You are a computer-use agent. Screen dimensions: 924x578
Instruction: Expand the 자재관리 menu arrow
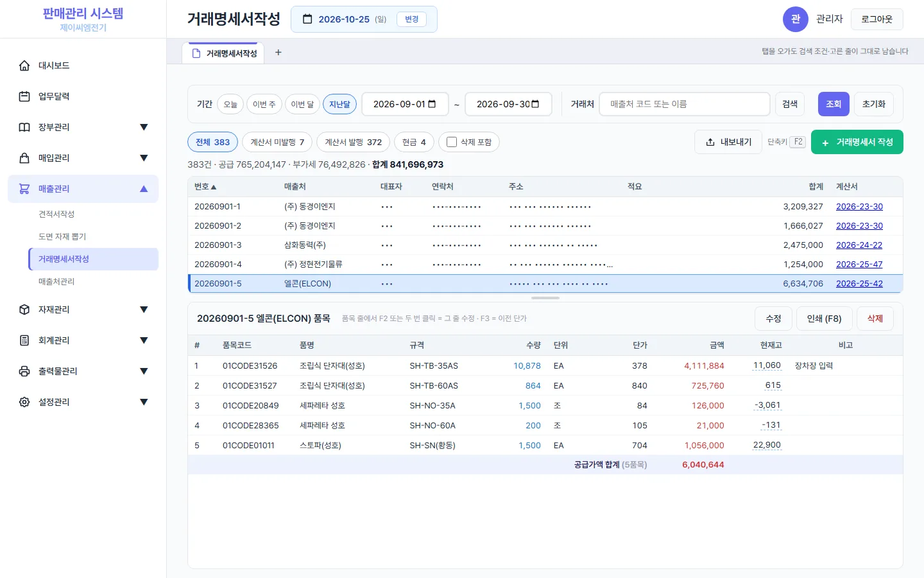(144, 310)
